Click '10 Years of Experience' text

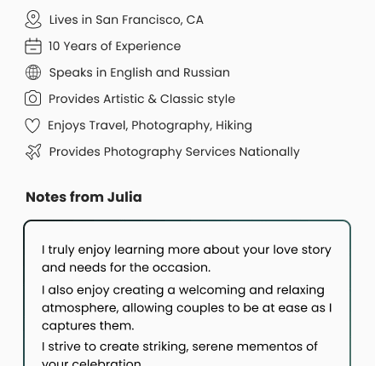coord(115,46)
